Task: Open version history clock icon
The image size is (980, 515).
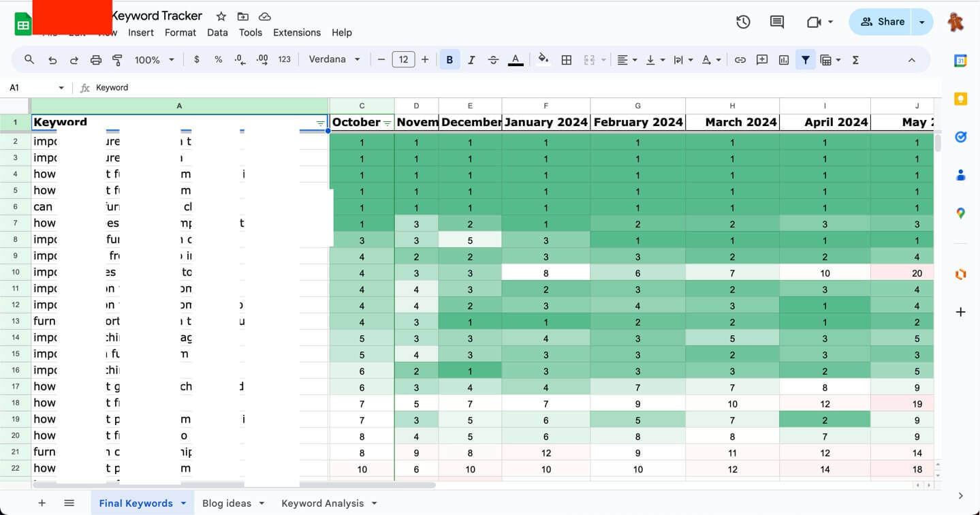Action: click(743, 22)
